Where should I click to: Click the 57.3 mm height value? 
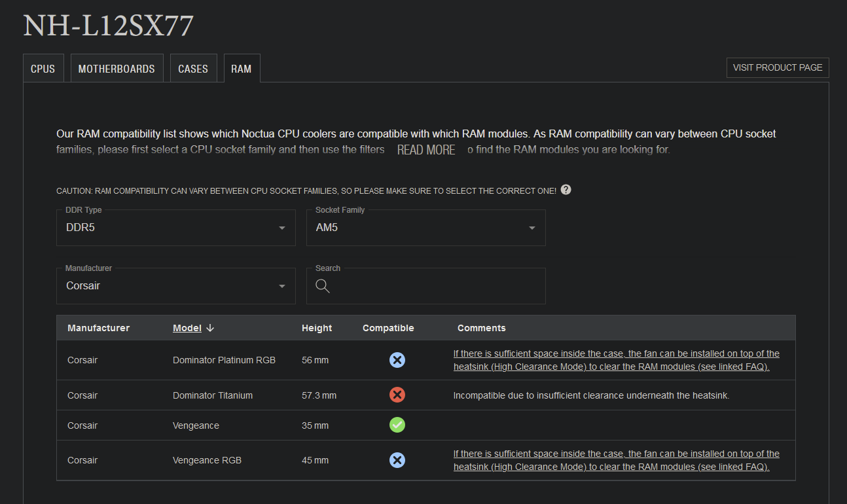point(319,395)
